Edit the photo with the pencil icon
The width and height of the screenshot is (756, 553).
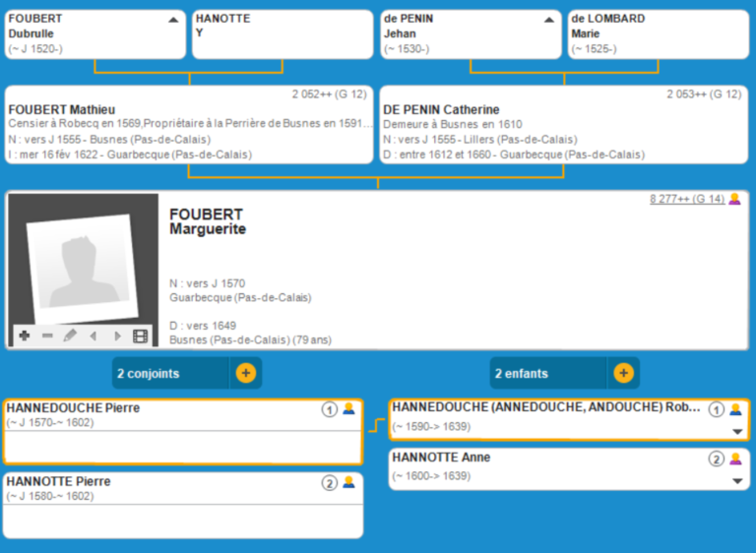coord(70,337)
